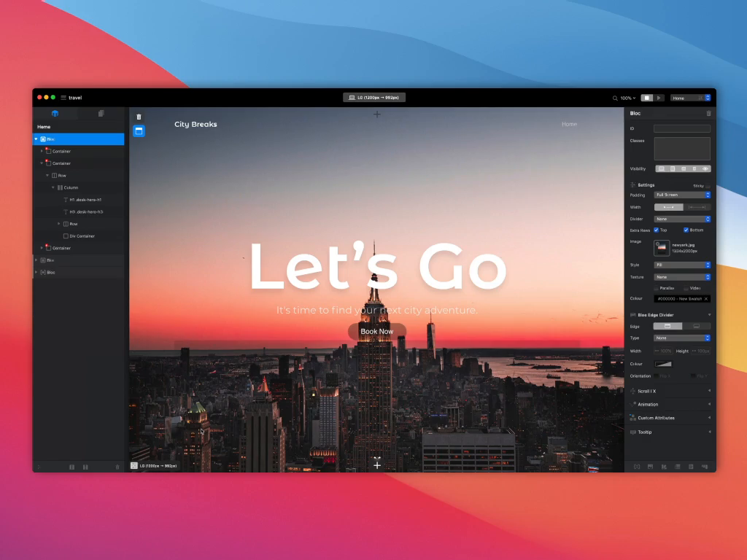Click the Scroll FX section icon

[632, 391]
